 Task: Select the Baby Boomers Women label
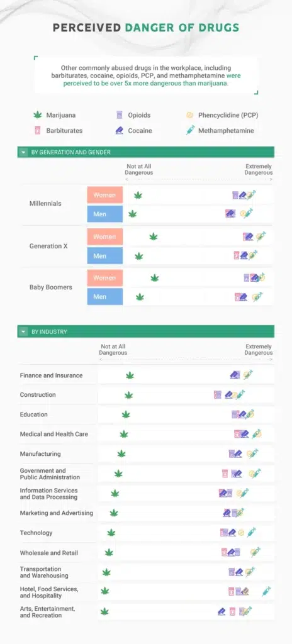pyautogui.click(x=105, y=278)
